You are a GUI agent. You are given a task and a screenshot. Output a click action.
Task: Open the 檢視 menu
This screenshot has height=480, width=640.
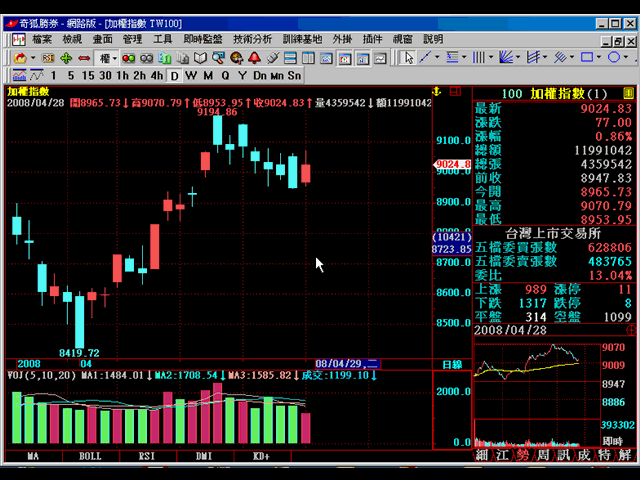pyautogui.click(x=72, y=39)
